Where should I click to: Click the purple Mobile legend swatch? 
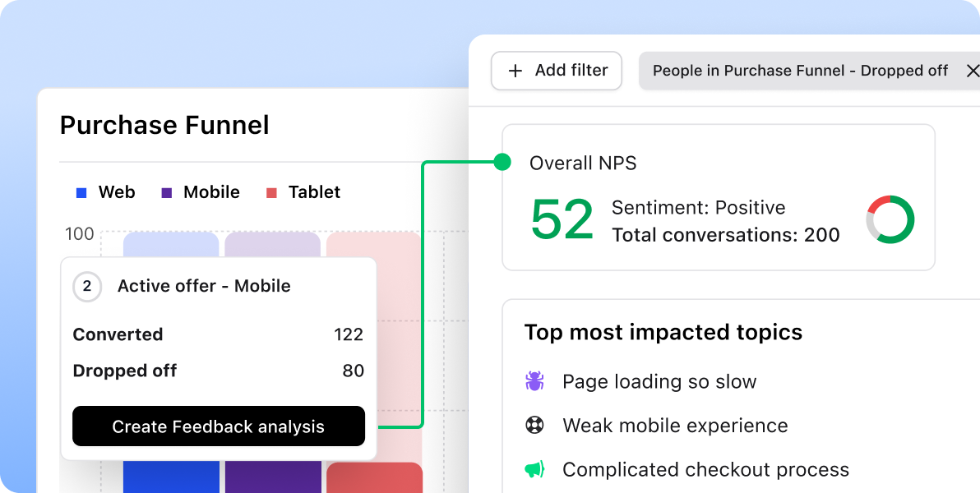(x=166, y=193)
